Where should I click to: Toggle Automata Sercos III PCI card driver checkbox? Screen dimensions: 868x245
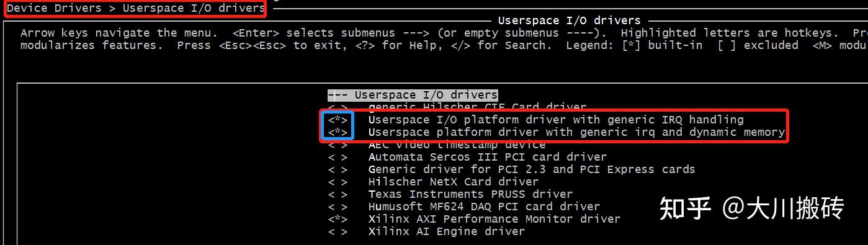pyautogui.click(x=338, y=157)
